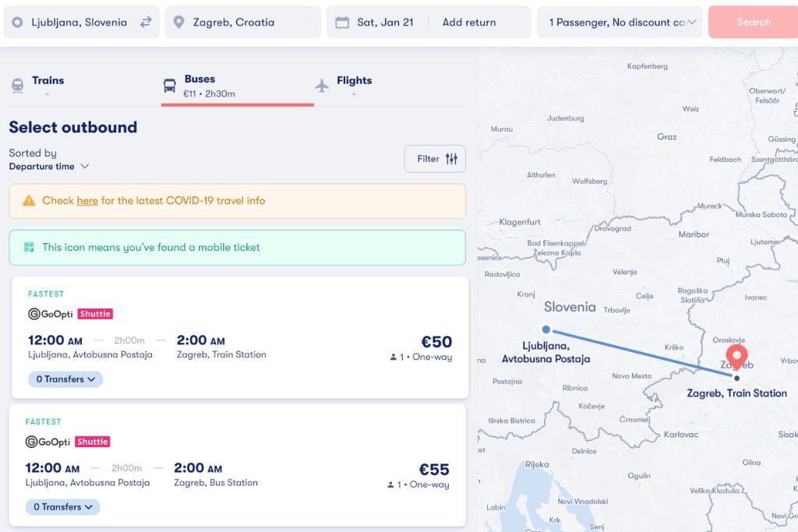Click the red Zagreb destination map pin
Screen dimensions: 798x532
(x=736, y=356)
